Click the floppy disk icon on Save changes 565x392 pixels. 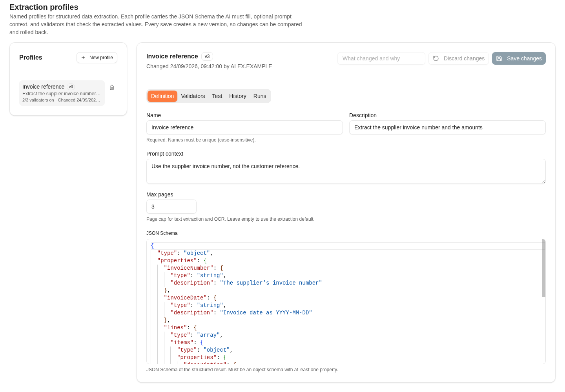[x=499, y=58]
